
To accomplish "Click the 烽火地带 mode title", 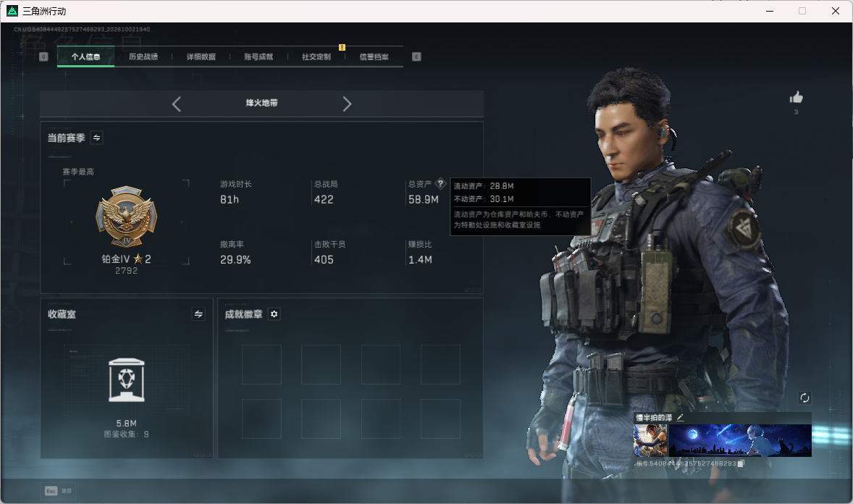I will (261, 103).
